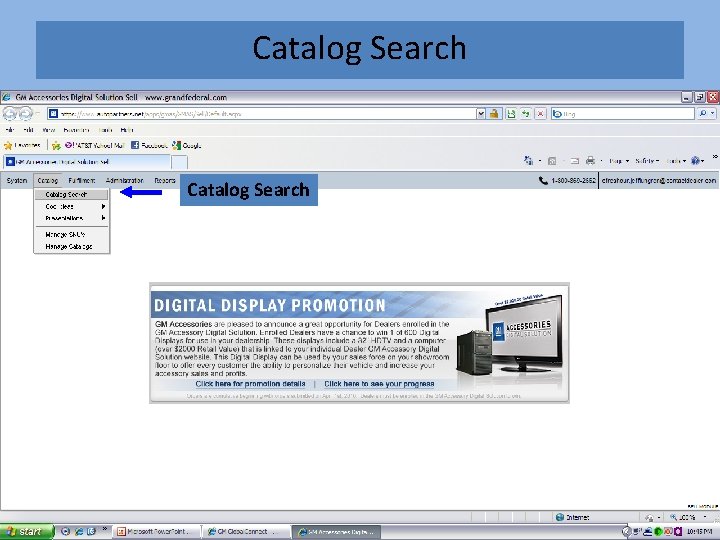720x540 pixels.
Task: Click the system tray clock
Action: point(699,532)
